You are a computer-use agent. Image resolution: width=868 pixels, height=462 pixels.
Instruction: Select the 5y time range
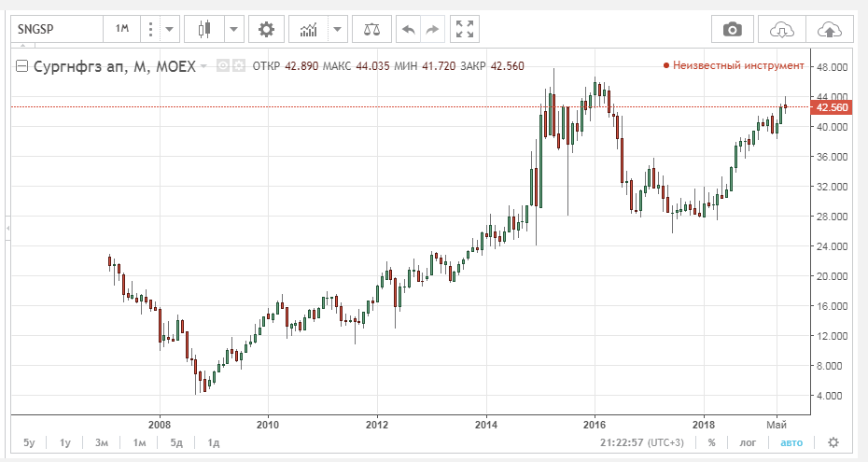pos(29,442)
